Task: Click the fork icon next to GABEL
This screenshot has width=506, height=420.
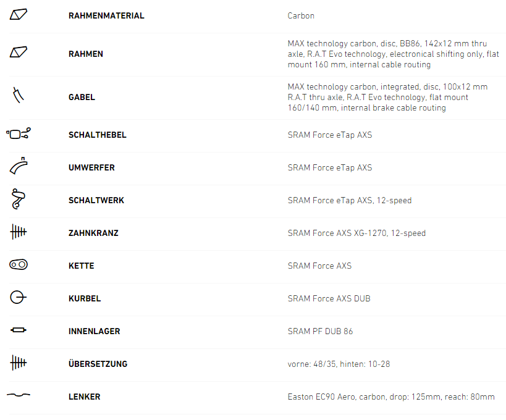Action: tap(19, 96)
